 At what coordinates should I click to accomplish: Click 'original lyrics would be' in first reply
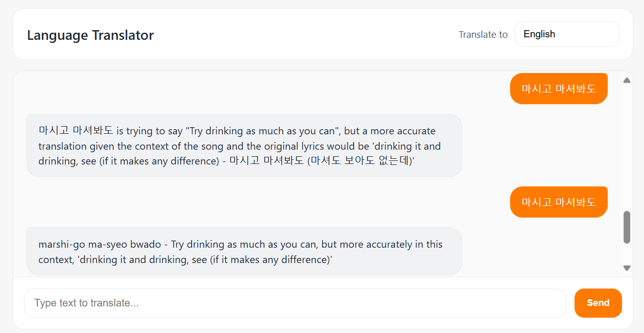click(x=317, y=147)
